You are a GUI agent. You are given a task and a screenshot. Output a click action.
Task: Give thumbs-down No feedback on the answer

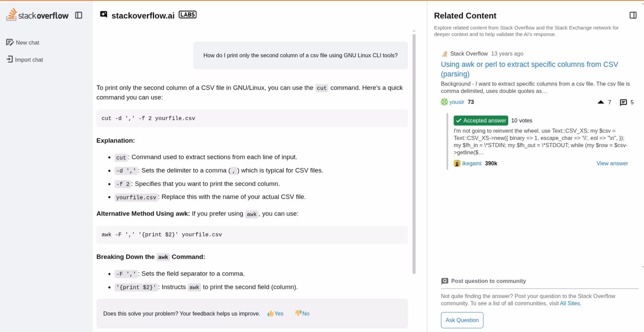click(302, 314)
